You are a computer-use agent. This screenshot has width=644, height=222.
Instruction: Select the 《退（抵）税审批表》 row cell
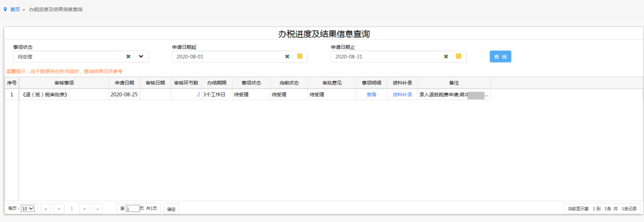pyautogui.click(x=64, y=95)
